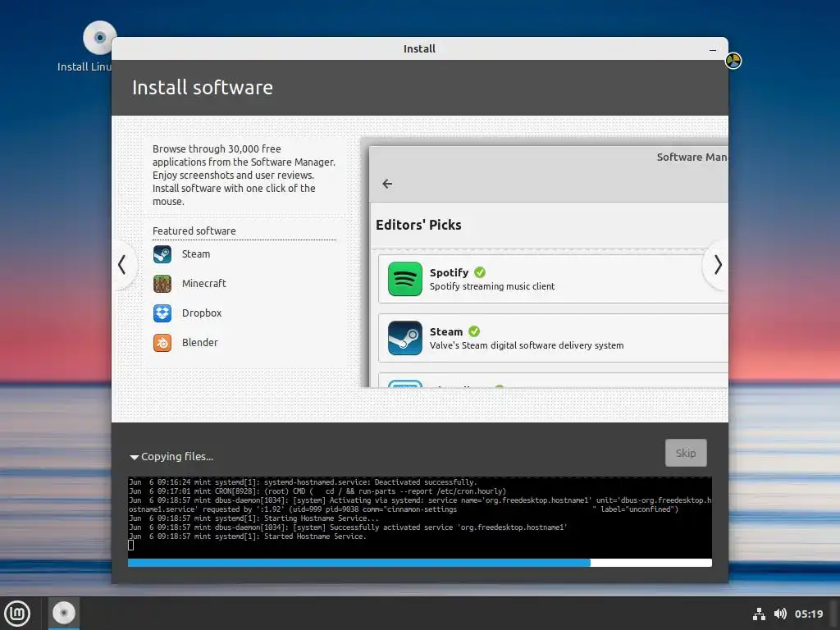Image resolution: width=840 pixels, height=630 pixels.
Task: Click the Steam label in Featured software
Action: coord(195,254)
